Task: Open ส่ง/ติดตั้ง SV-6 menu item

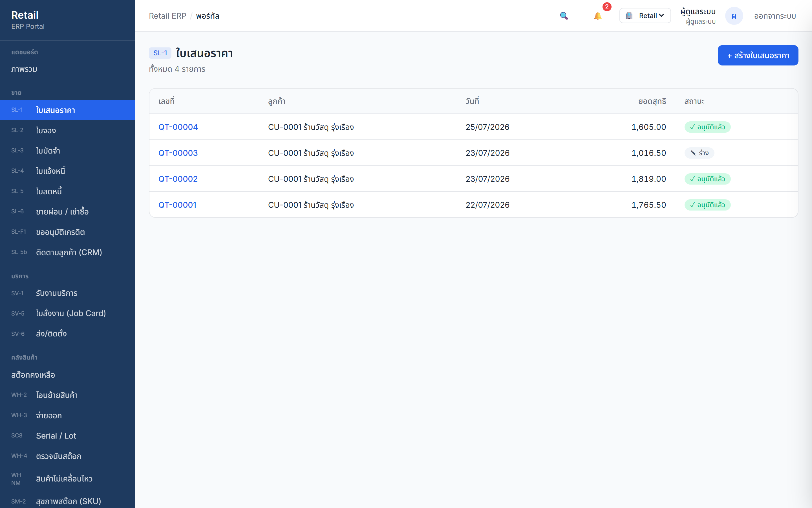Action: coord(67,334)
